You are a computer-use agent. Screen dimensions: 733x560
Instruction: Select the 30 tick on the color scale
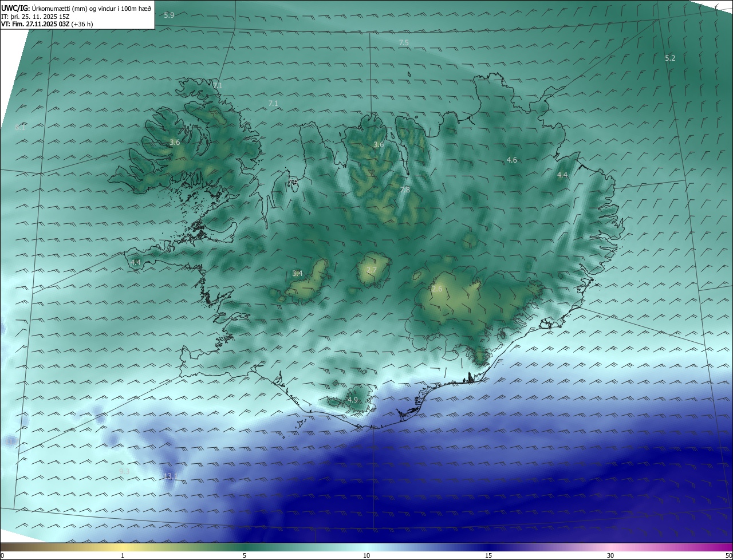(610, 555)
